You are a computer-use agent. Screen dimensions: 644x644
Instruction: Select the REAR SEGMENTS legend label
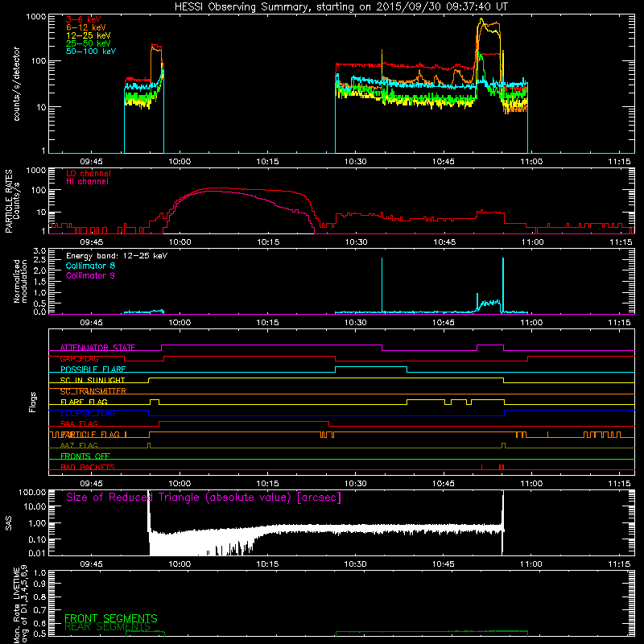click(x=108, y=627)
